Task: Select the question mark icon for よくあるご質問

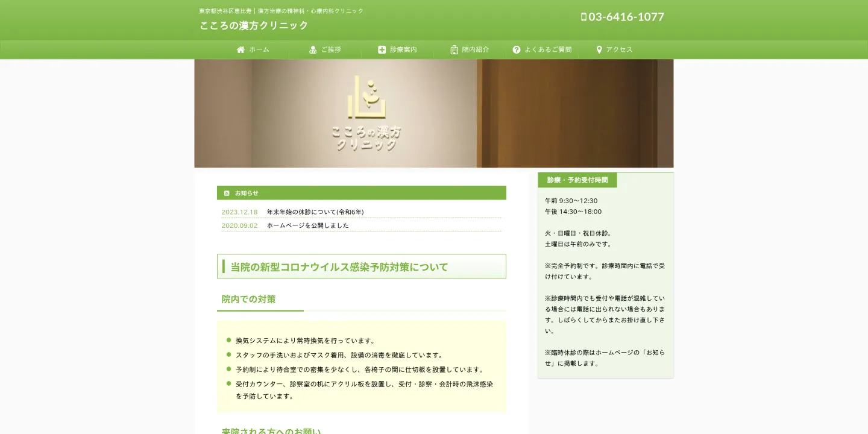Action: click(517, 49)
